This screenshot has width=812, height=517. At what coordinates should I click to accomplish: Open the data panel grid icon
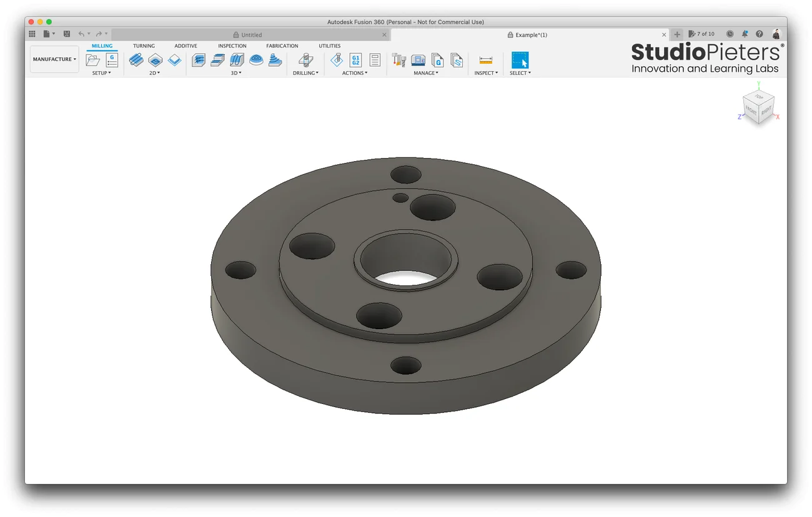32,34
